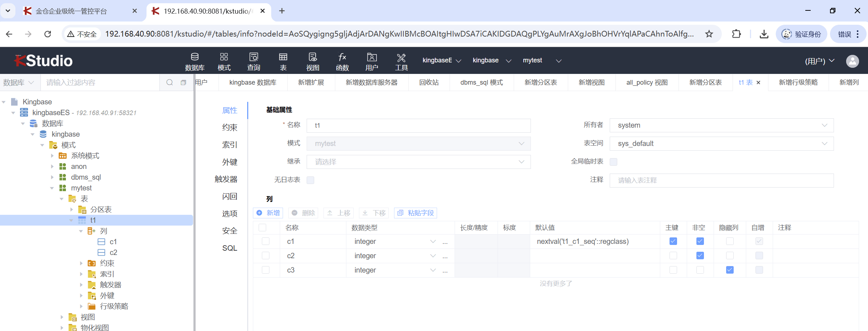868x331 pixels.
Task: Switch to the 触发器 section
Action: (226, 179)
